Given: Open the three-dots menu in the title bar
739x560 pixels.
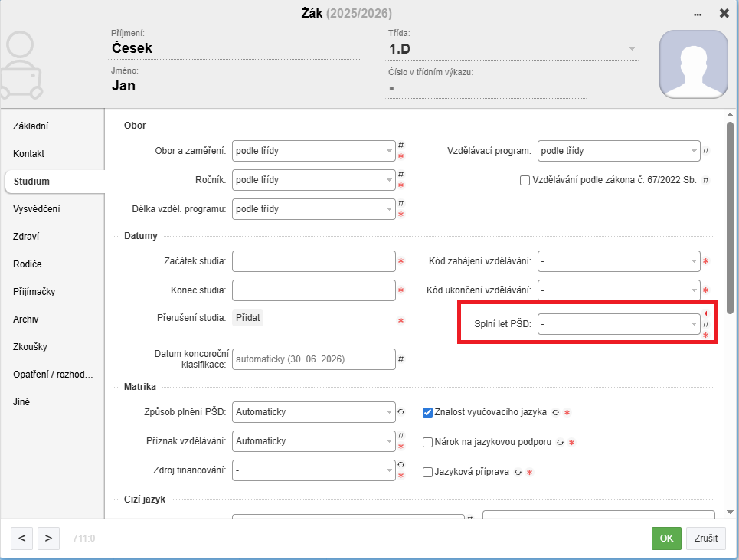Looking at the screenshot, I should tap(698, 14).
